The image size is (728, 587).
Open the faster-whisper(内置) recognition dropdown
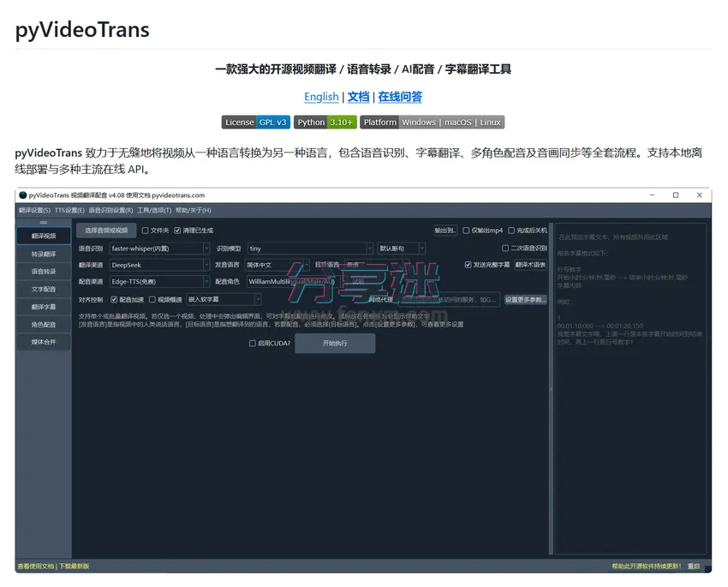(159, 249)
